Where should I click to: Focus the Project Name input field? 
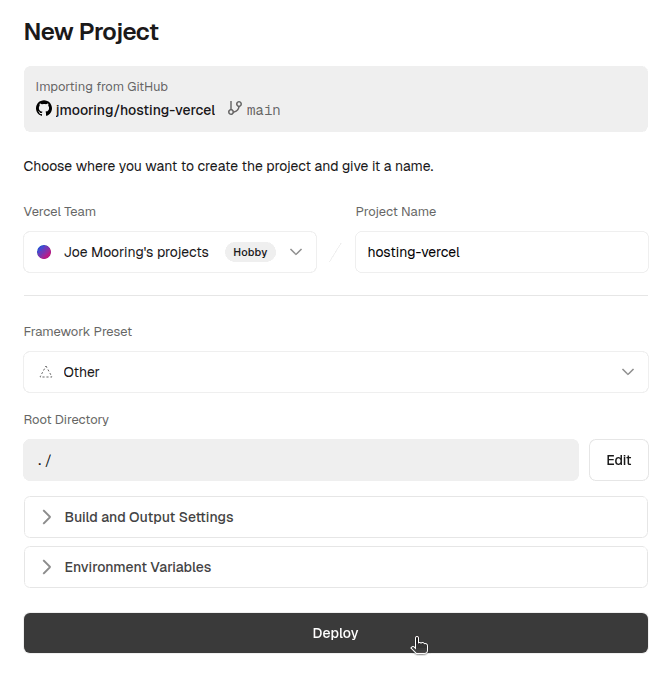(x=501, y=252)
